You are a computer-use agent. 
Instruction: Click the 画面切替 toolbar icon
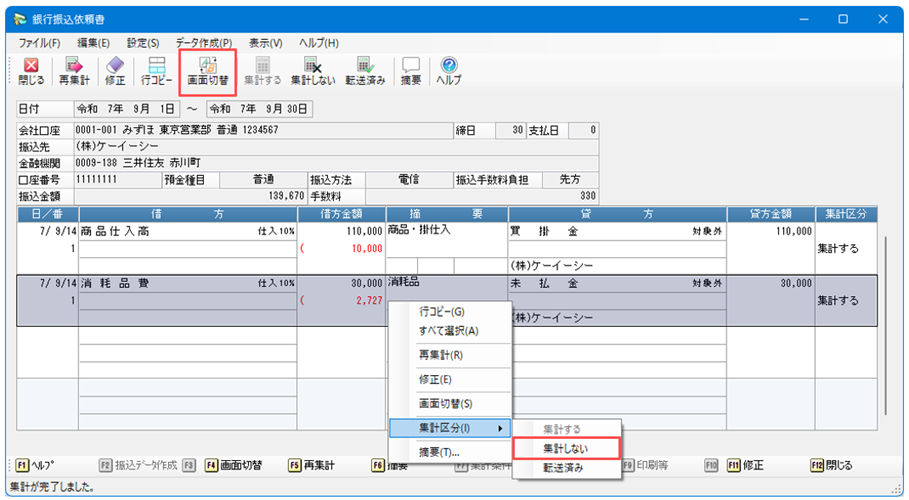209,71
